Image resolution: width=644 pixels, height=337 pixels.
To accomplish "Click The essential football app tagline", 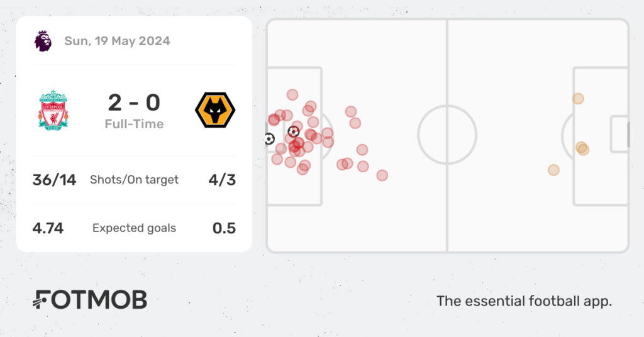I will pos(524,301).
